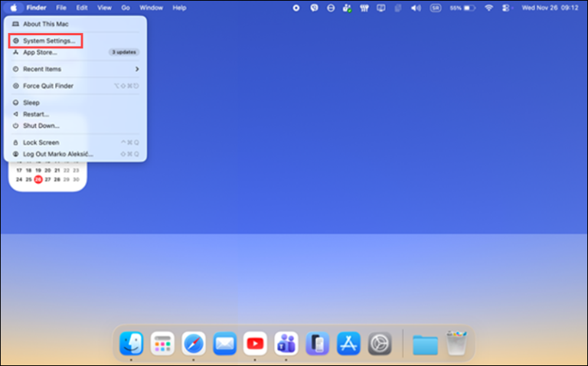588x366 pixels.
Task: Expand the Recent Items submenu
Action: pos(75,69)
